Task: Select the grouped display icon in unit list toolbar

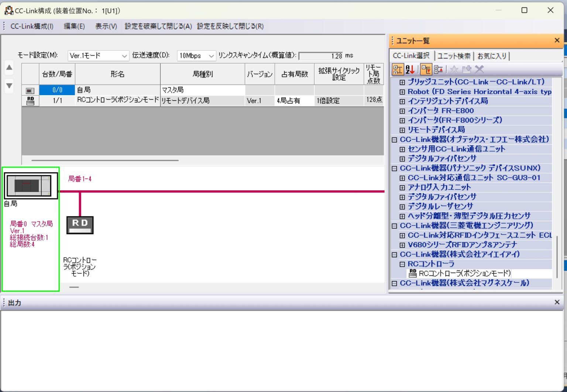Action: [x=398, y=69]
